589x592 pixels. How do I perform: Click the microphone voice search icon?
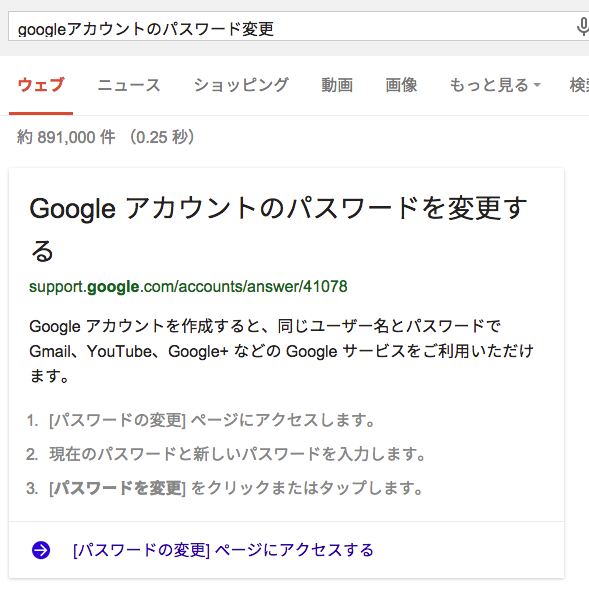(x=583, y=27)
